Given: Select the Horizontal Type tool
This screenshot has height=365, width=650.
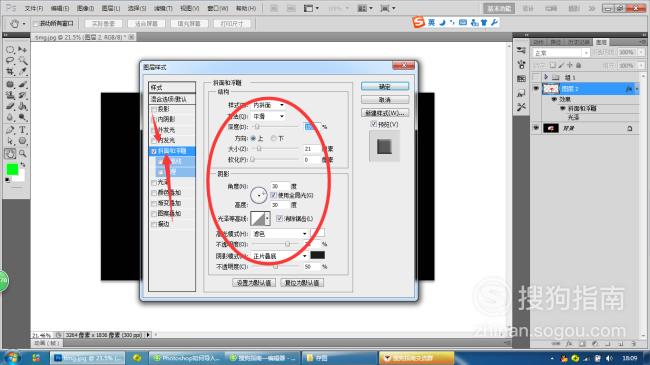Looking at the screenshot, I should coord(23,130).
